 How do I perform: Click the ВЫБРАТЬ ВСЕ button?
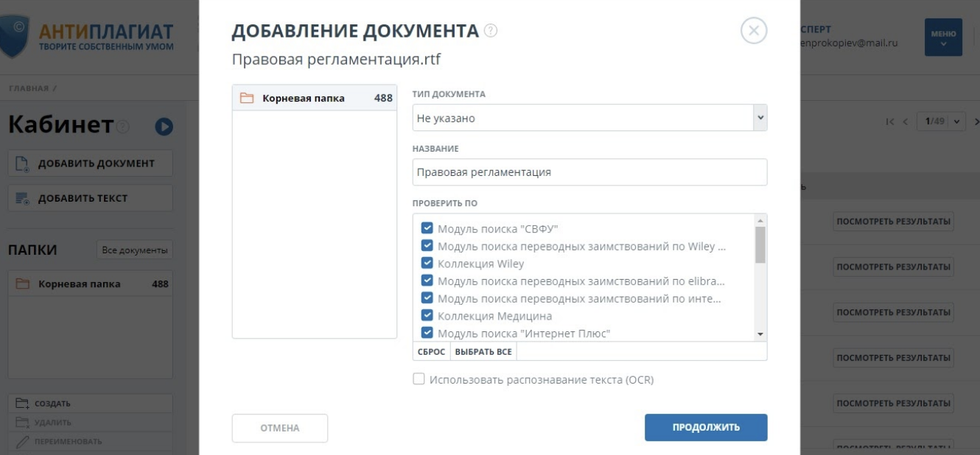coord(483,352)
